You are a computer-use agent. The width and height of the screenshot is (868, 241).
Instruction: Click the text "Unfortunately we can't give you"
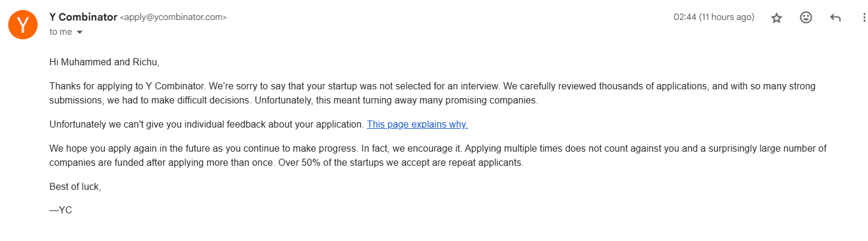(x=118, y=125)
